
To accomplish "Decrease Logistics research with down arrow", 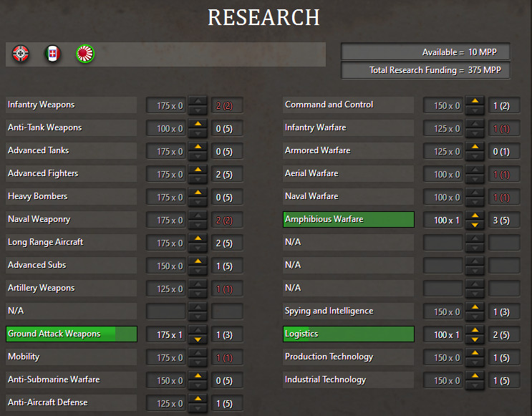I will [475, 339].
